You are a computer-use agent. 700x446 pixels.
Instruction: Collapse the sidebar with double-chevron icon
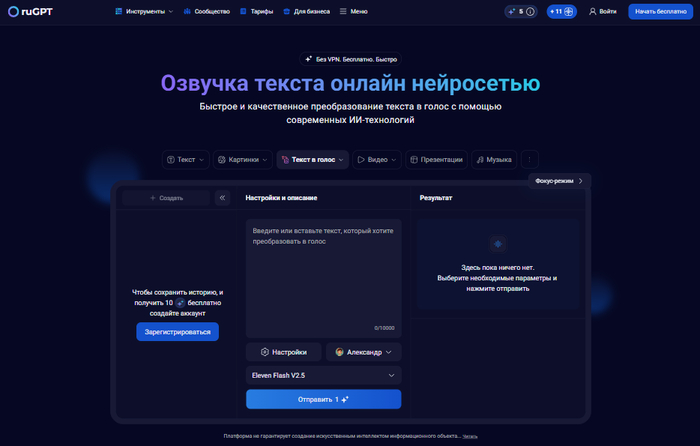click(222, 198)
